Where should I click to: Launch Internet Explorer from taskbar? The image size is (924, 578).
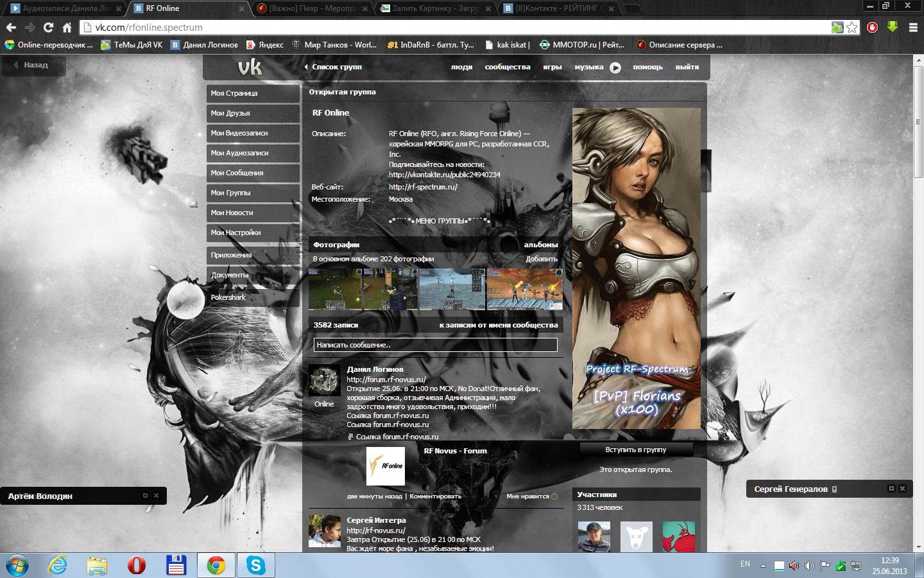58,566
